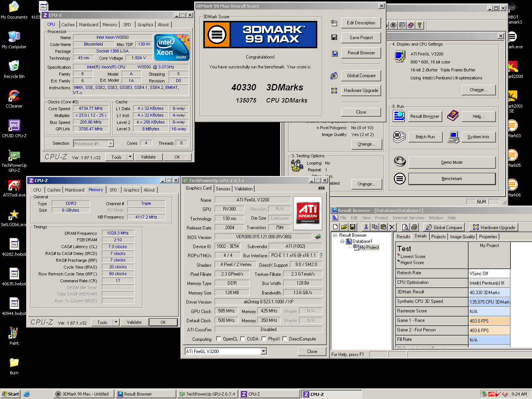The image size is (532, 399).
Task: Click the Close button in GPU-Z
Action: [x=312, y=351]
